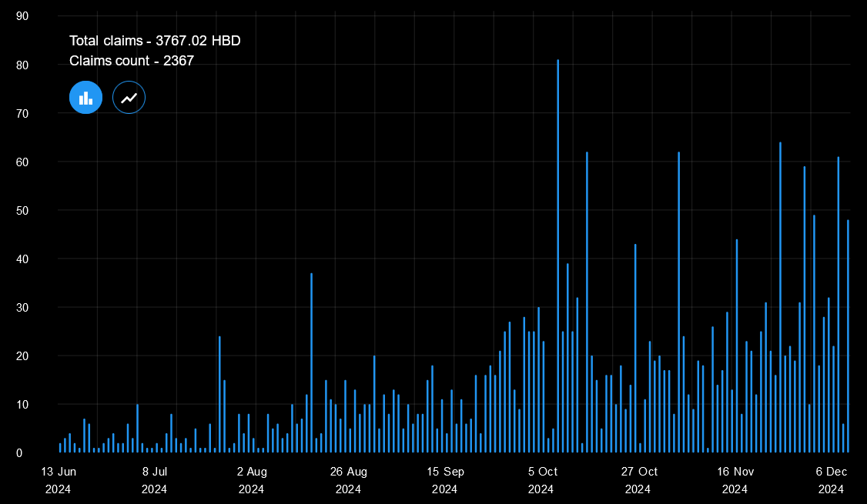Click the 64-value bar near 16 Nov
The width and height of the screenshot is (867, 504).
[780, 292]
